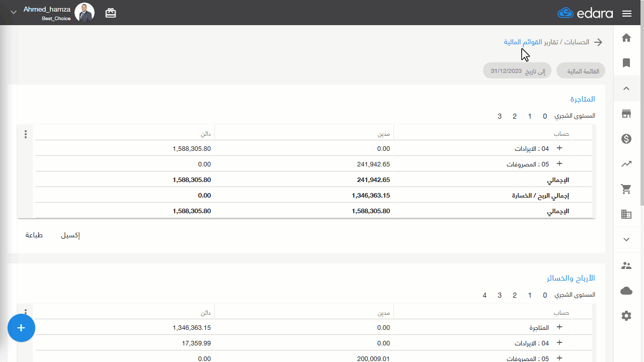This screenshot has width=644, height=362.
Task: Select tree level 3 in المتاجرة section
Action: [500, 117]
